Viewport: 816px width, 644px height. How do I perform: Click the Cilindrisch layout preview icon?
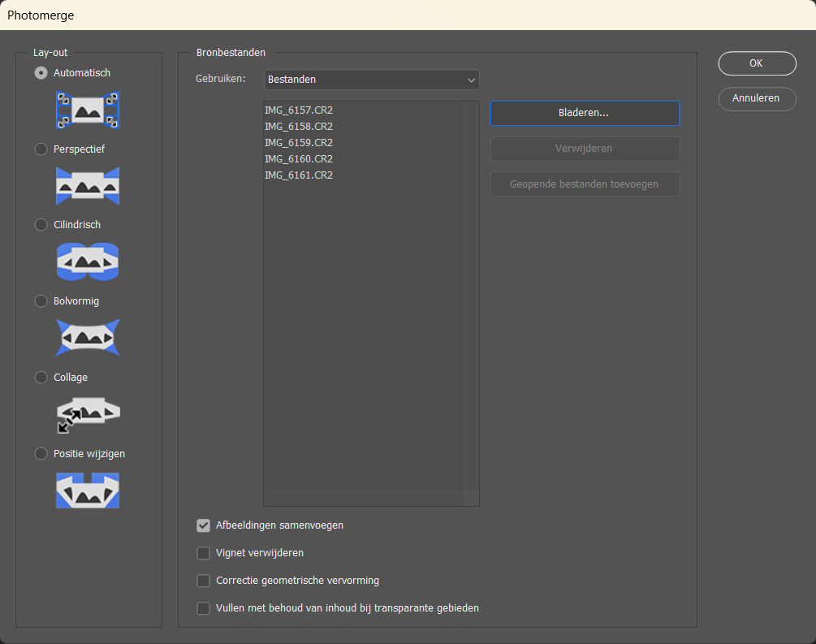[x=88, y=261]
